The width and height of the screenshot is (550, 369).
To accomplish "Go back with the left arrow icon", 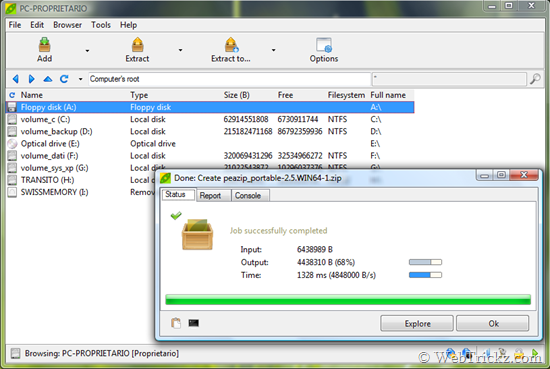I will 15,79.
